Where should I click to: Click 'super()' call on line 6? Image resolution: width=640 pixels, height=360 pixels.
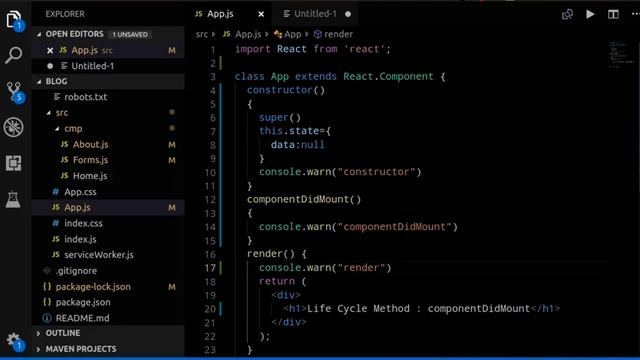280,118
